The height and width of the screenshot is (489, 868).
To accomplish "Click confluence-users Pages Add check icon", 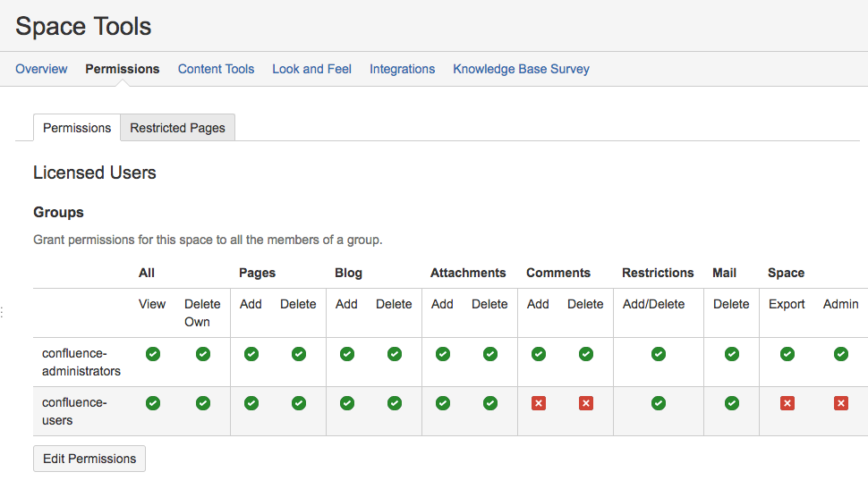I will (251, 403).
